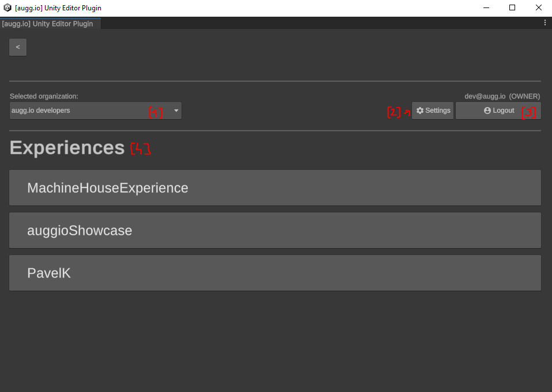Click the Unity logo in title bar

coord(7,8)
